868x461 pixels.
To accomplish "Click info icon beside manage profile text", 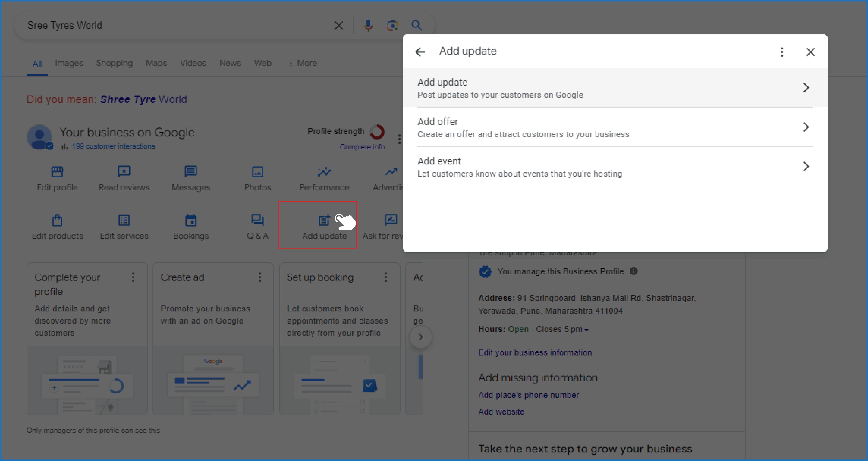I will [x=633, y=271].
